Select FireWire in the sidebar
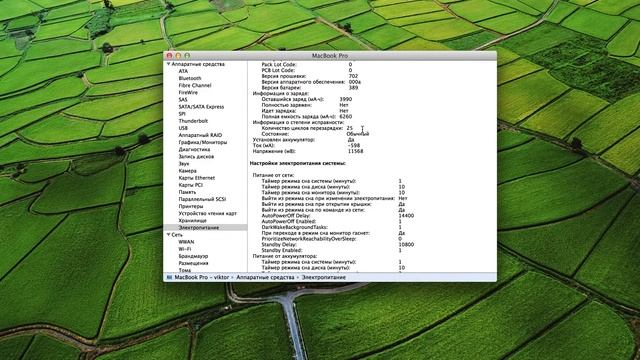 point(188,93)
